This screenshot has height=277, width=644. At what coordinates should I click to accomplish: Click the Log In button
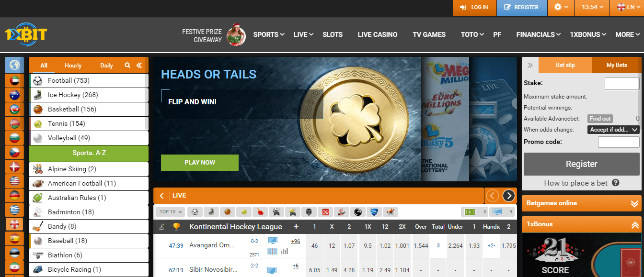474,7
